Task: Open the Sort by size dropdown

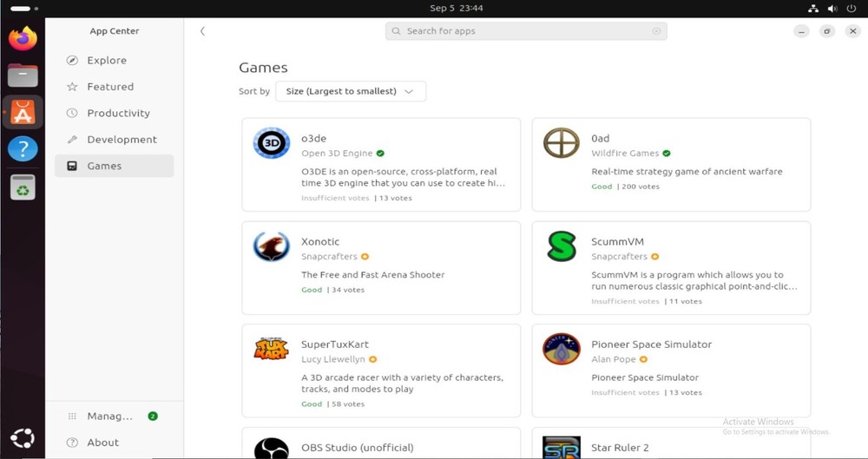Action: point(350,91)
